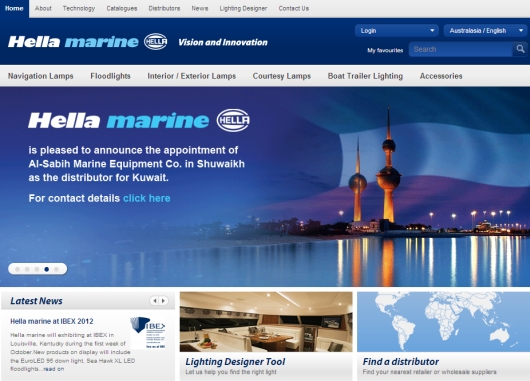Image resolution: width=530 pixels, height=381 pixels.
Task: Open the Catalogues menu item
Action: pyautogui.click(x=122, y=8)
